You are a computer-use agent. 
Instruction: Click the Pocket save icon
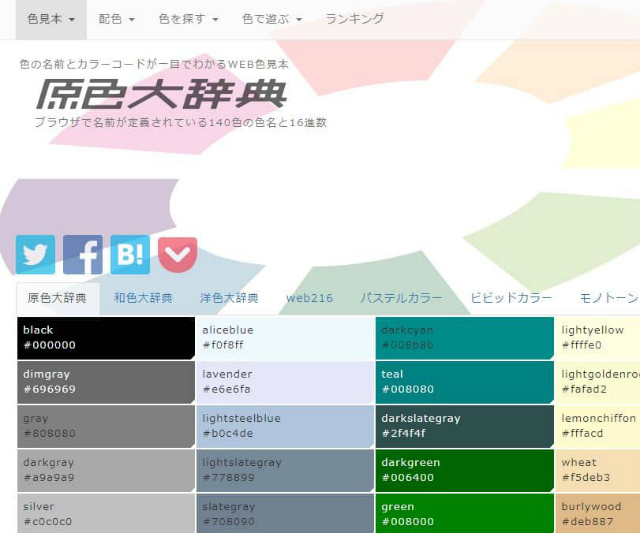(x=177, y=254)
